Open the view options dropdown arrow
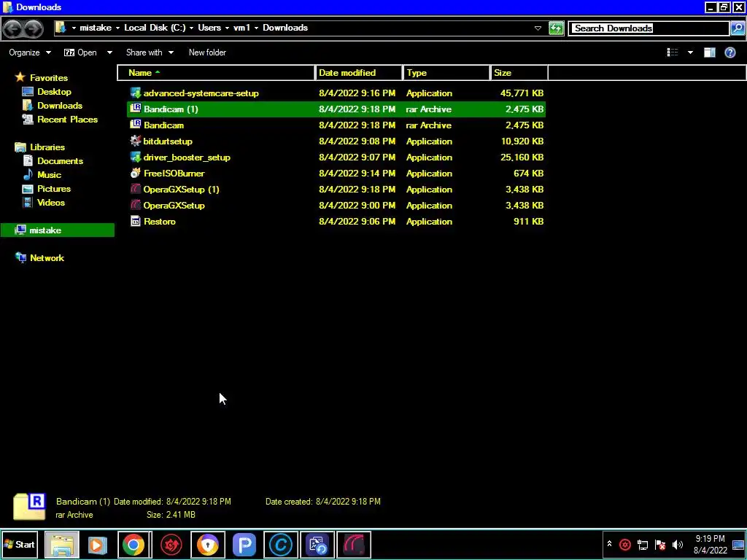Screen dimensions: 747x560 pos(690,52)
